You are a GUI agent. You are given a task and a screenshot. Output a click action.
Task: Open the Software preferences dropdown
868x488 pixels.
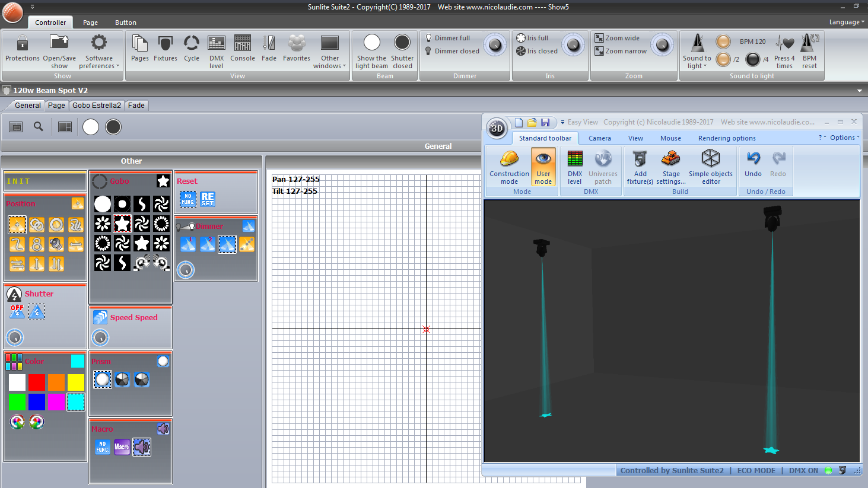99,51
